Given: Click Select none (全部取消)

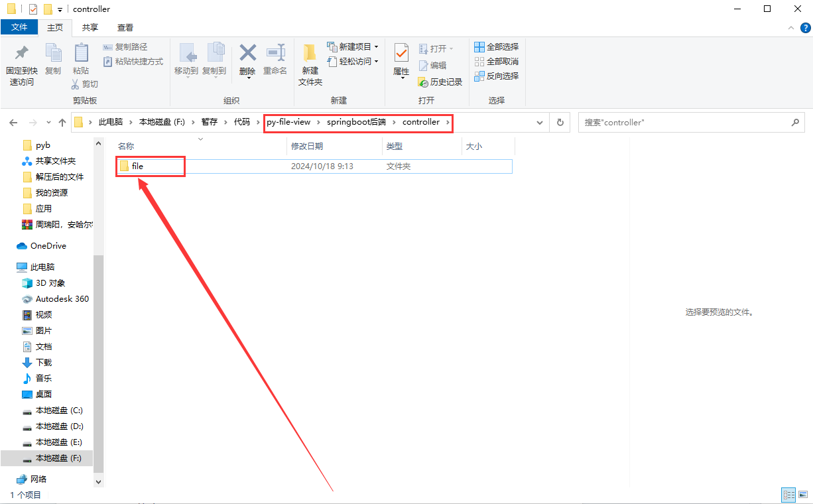Looking at the screenshot, I should pos(496,61).
